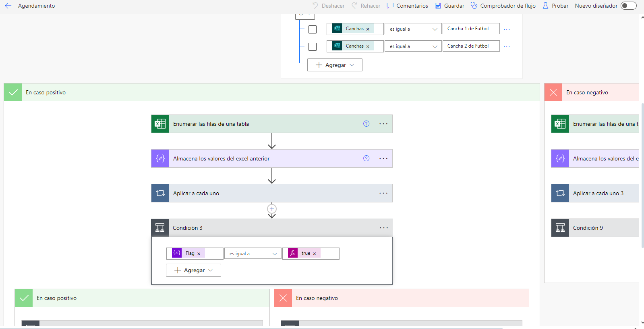Open the ellipsis menu of Condición 3
This screenshot has width=644, height=329.
[384, 228]
